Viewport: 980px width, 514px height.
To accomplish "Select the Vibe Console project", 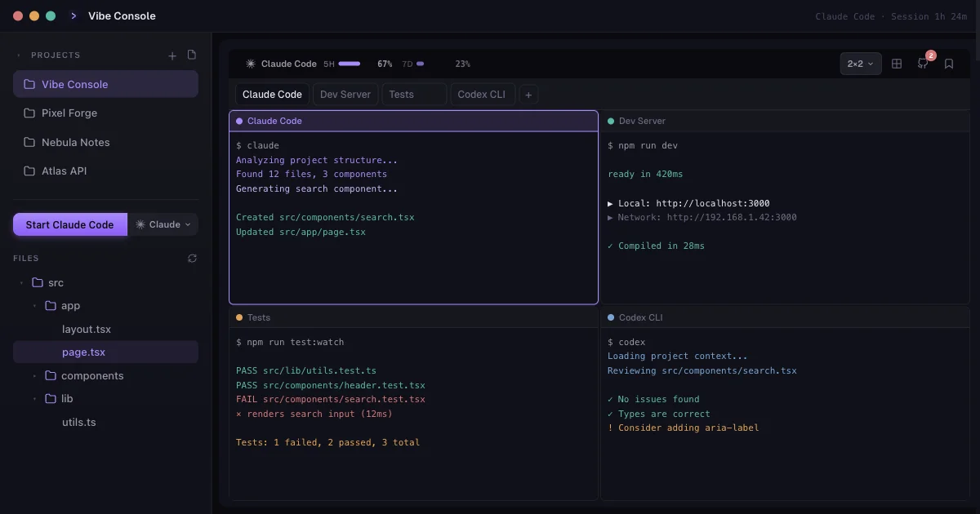I will (x=105, y=84).
